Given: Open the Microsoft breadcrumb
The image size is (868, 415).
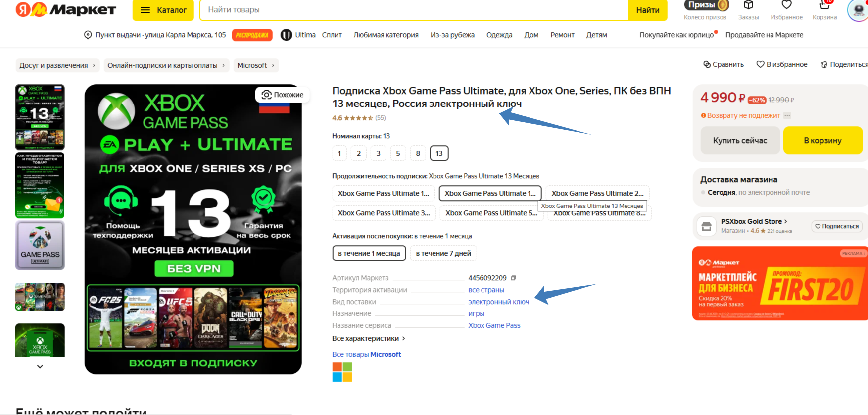Looking at the screenshot, I should pyautogui.click(x=256, y=65).
